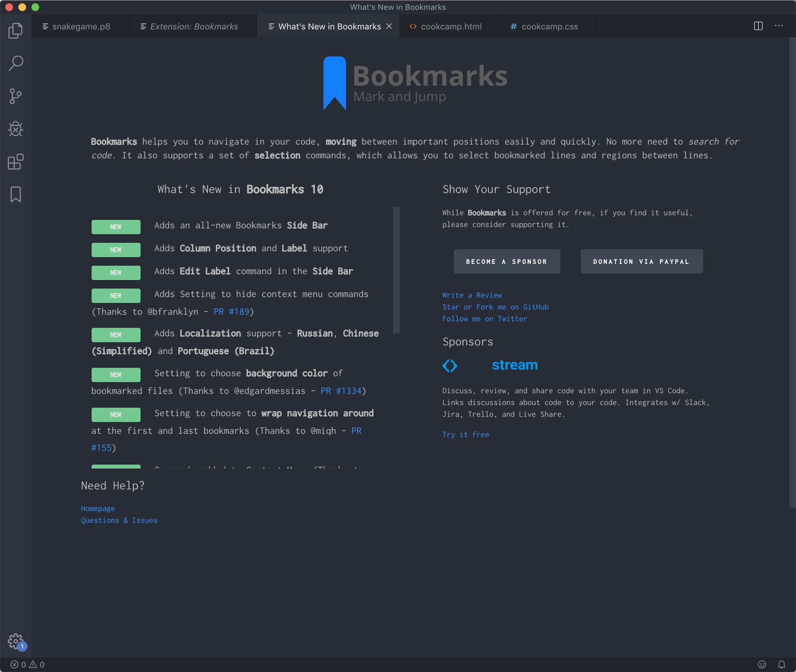The height and width of the screenshot is (672, 796).
Task: Click the Donation via PayPal button
Action: 641,261
